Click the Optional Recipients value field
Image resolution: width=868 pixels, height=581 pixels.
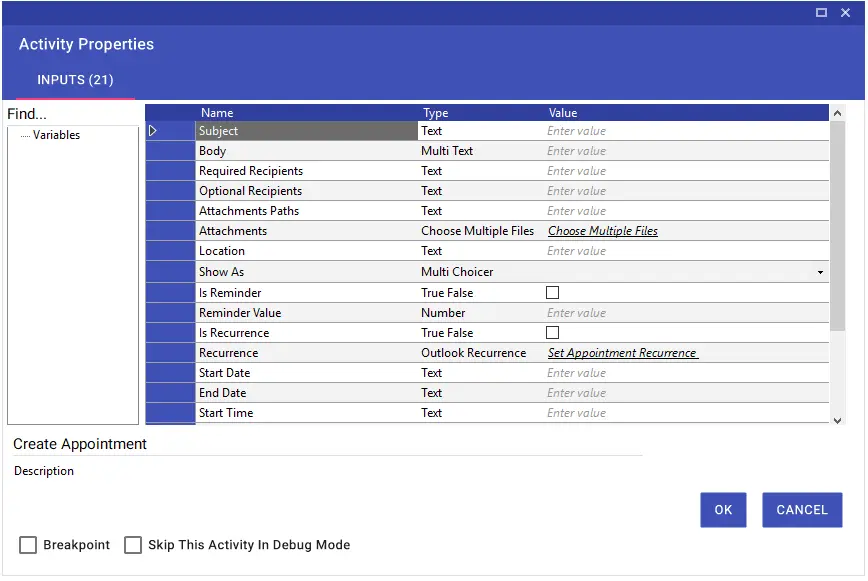686,191
